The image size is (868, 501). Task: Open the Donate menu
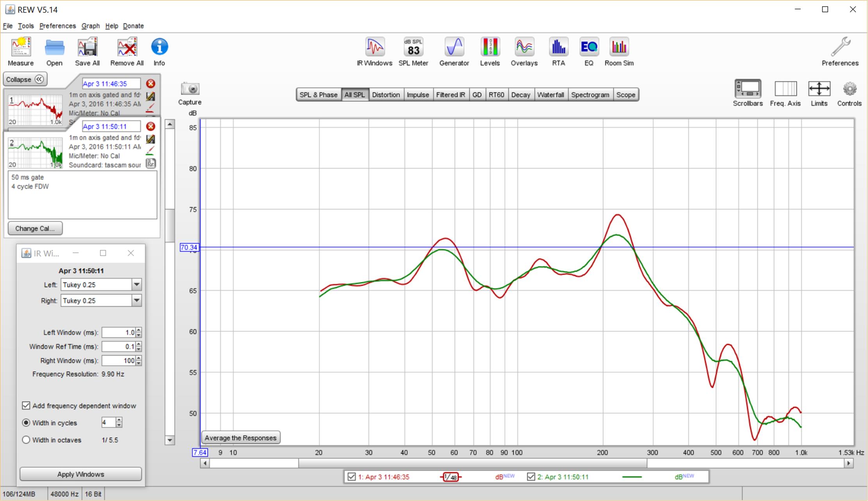coord(133,26)
